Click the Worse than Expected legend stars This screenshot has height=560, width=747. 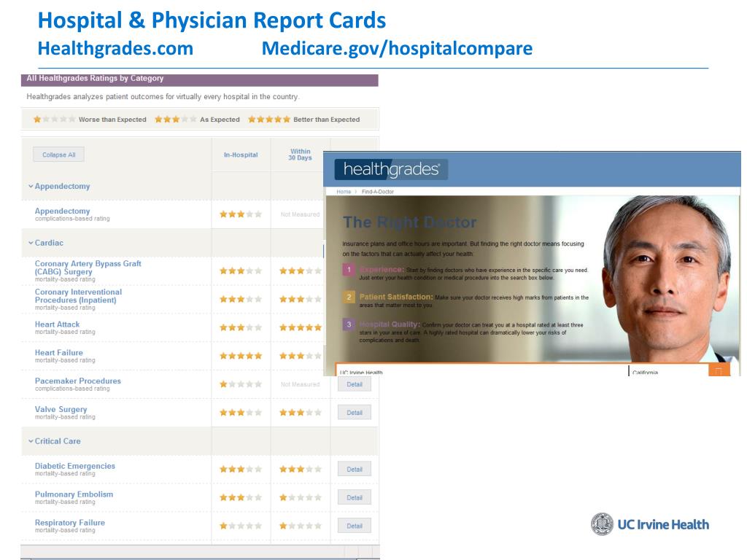pyautogui.click(x=54, y=120)
